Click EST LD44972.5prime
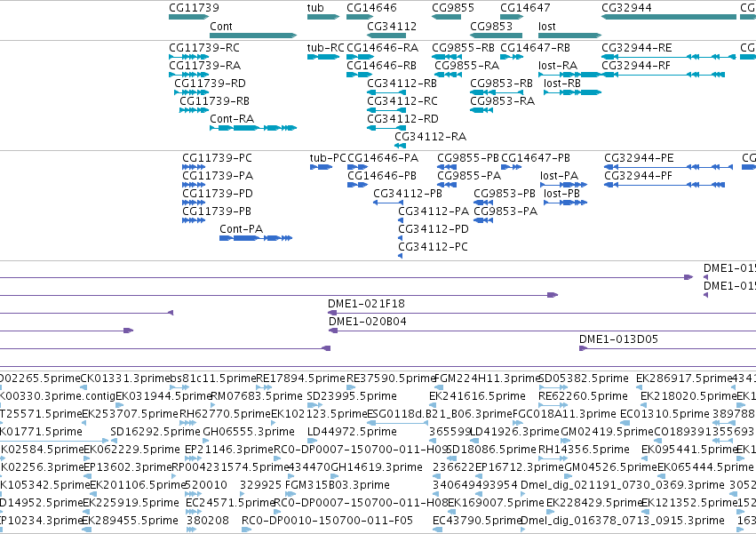This screenshot has height=534, width=756. coord(313,441)
